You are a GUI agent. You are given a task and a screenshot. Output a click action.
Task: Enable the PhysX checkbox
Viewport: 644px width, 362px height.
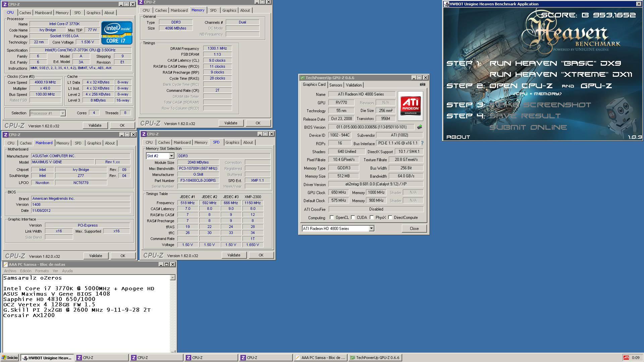click(x=372, y=218)
